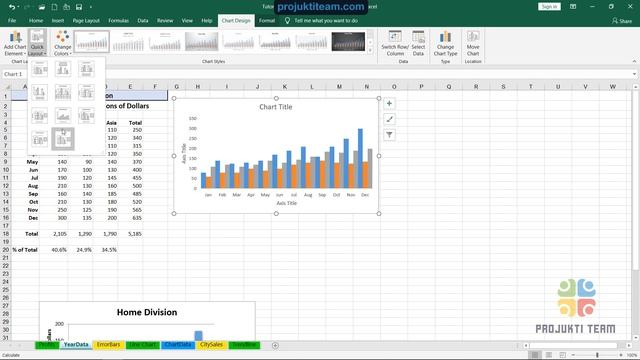Choose Layout 9 in Quick Layout gallery
The height and width of the screenshot is (360, 640).
87,116
